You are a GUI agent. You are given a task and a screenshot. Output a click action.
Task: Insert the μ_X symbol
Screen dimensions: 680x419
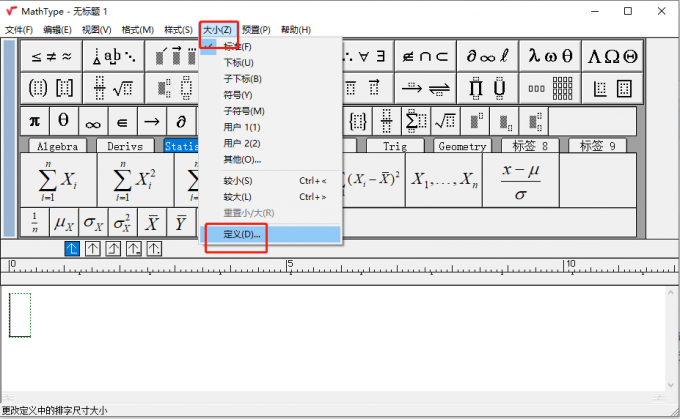pos(64,223)
